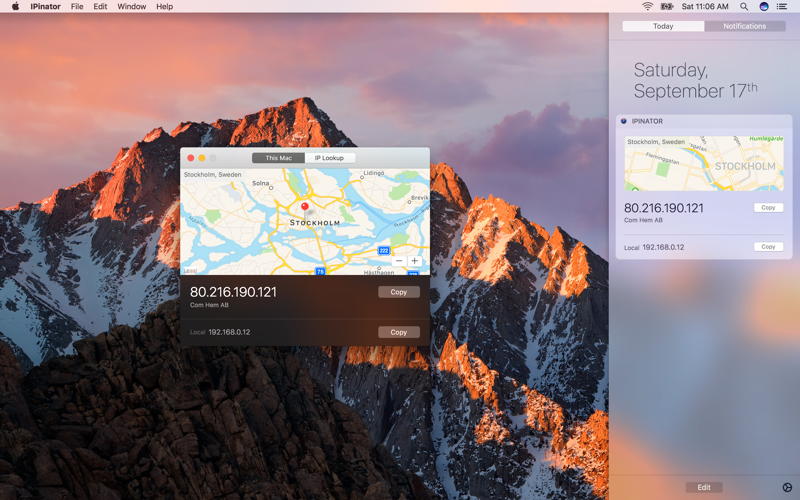This screenshot has height=500, width=800.
Task: Toggle Notification Center list icon
Action: click(x=782, y=6)
